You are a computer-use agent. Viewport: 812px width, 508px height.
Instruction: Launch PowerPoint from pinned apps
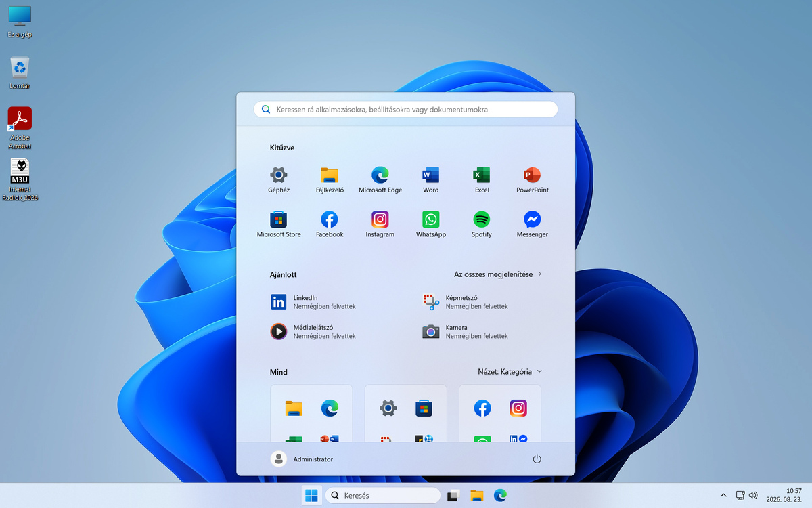tap(533, 180)
